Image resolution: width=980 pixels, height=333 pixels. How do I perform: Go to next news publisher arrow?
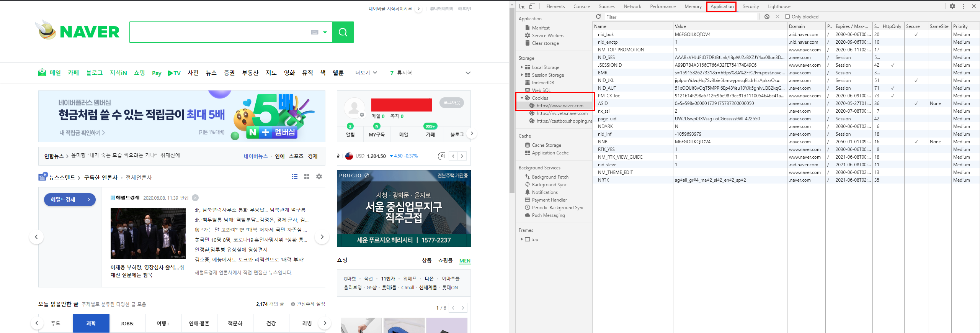coord(322,237)
